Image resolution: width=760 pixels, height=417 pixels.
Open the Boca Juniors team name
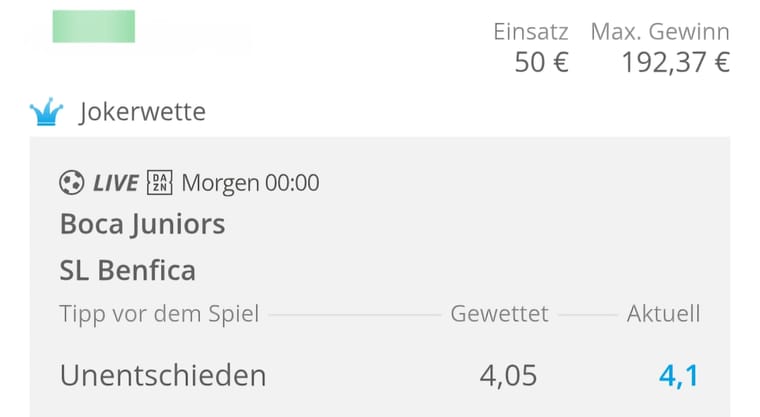point(142,224)
